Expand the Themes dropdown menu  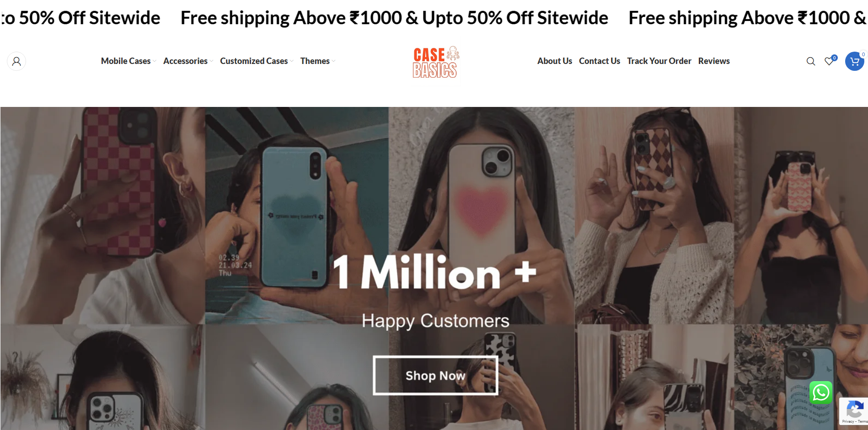(x=318, y=61)
